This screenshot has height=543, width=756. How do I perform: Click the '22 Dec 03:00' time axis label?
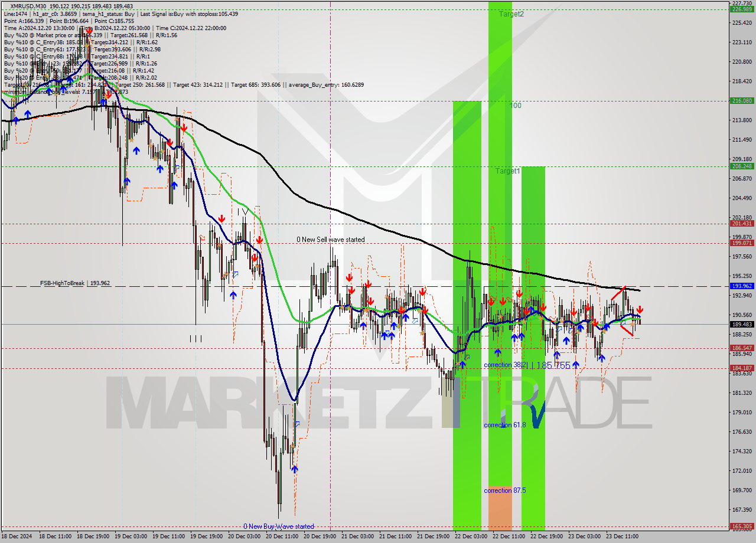pyautogui.click(x=471, y=537)
